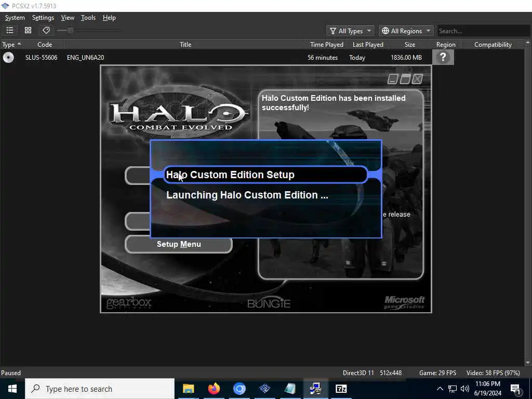Viewport: 532px width, 399px height.
Task: Close the Halo installer window
Action: point(417,79)
